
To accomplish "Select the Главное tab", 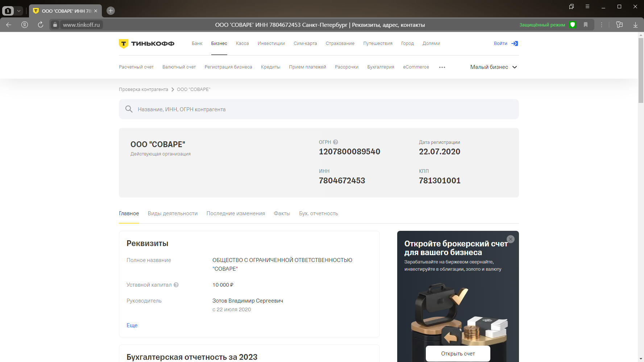I will coord(129,213).
